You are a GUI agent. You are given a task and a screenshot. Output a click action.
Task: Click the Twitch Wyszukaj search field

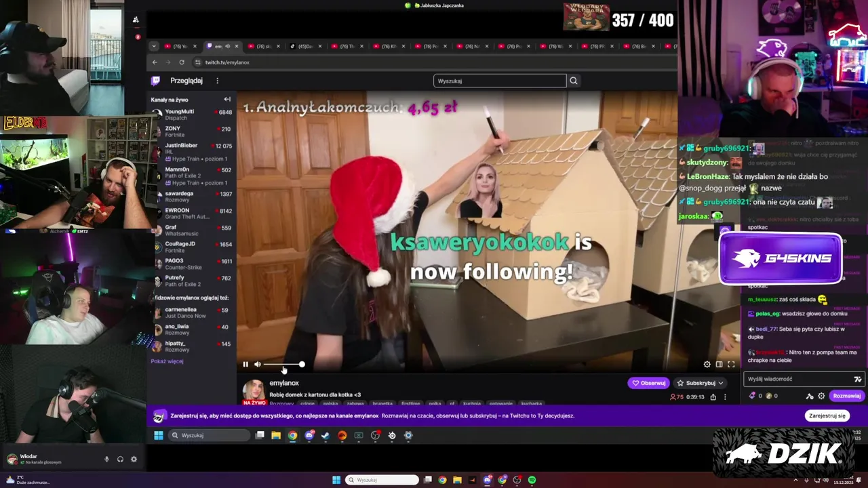(x=499, y=81)
